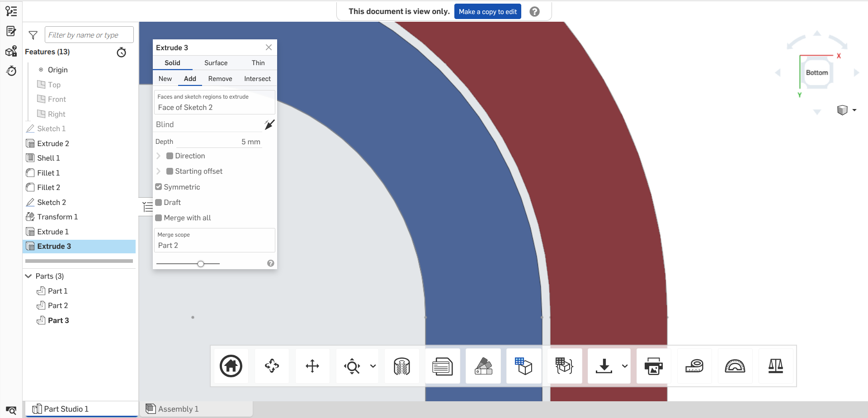Adjust the Extrude 3 dialog preview slider
This screenshot has height=418, width=868.
coord(201,264)
